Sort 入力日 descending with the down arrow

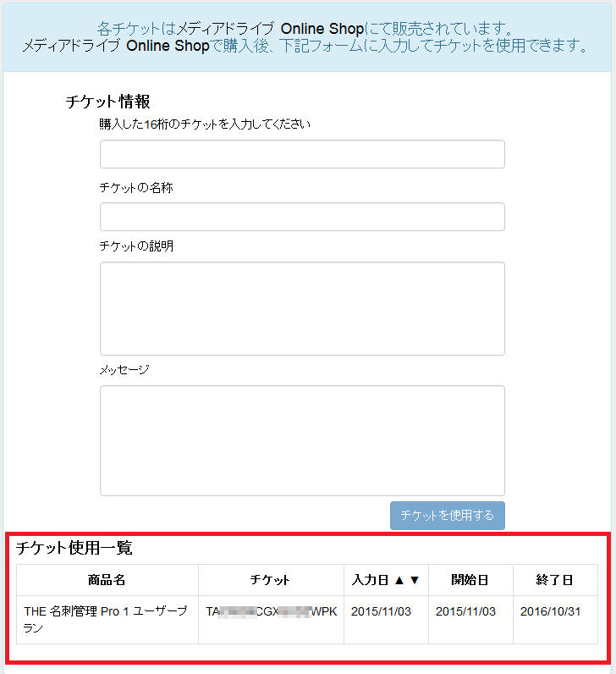point(415,580)
